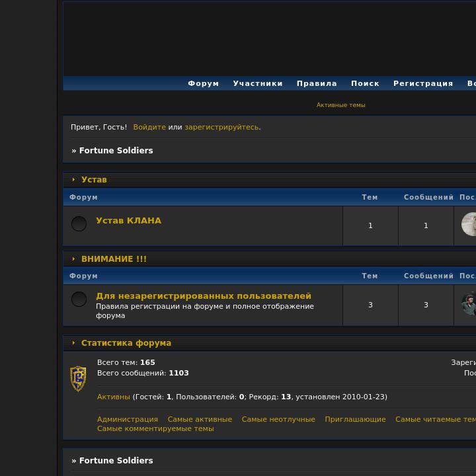Viewport: 476px width, 476px height.
Task: Click the Всего тем: 165 text
Action: point(126,362)
